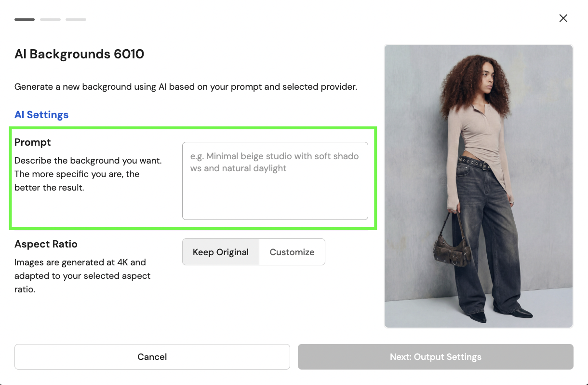Click the Aspect Ratio section label
Image resolution: width=588 pixels, height=385 pixels.
(46, 244)
